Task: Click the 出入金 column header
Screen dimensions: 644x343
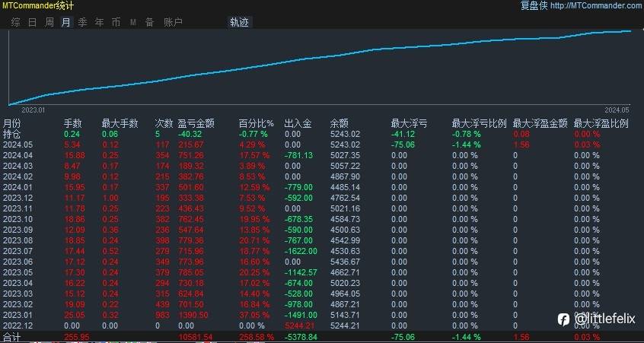Action: point(298,123)
